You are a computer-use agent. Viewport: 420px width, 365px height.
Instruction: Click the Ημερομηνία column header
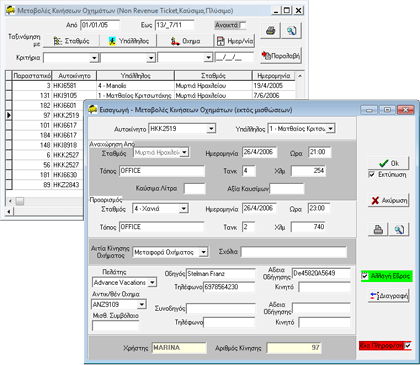coord(274,76)
